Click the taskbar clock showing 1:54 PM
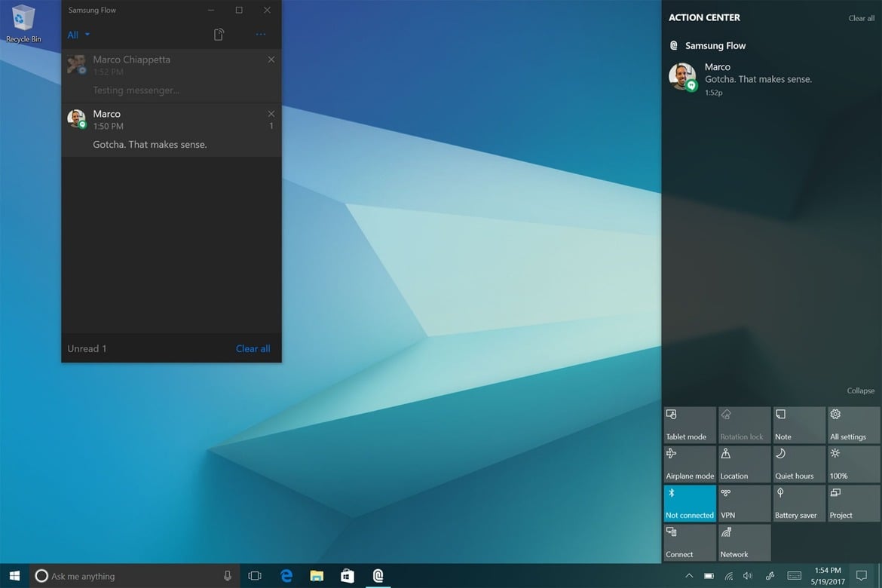 point(828,576)
